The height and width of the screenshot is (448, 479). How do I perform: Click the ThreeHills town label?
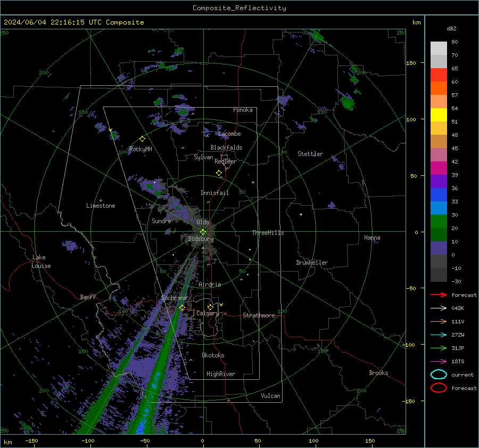[268, 233]
